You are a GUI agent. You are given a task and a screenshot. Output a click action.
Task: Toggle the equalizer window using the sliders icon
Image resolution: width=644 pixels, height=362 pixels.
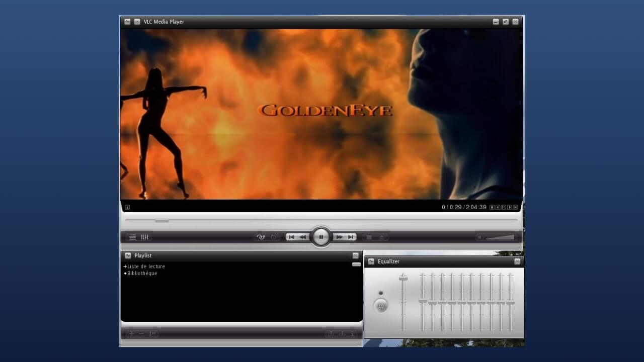click(x=144, y=237)
